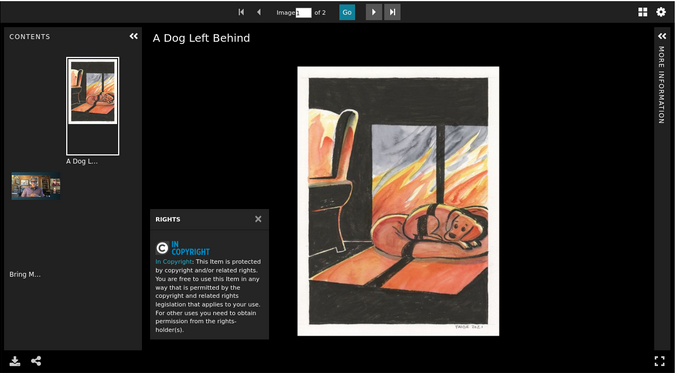This screenshot has width=676, height=373.
Task: Collapse the Contents panel
Action: tap(134, 36)
